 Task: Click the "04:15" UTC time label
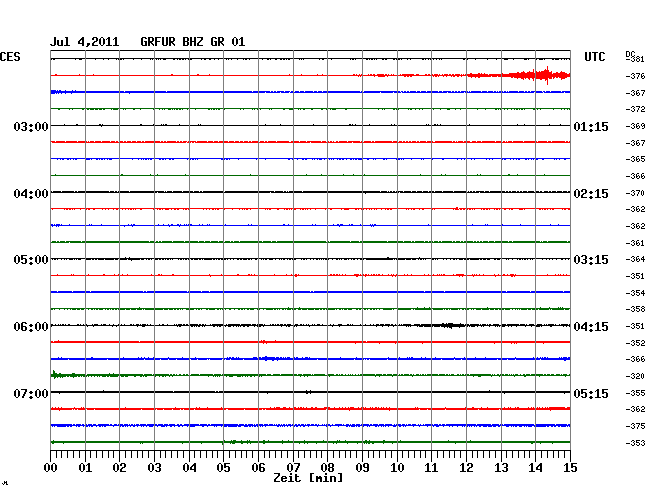(x=591, y=327)
